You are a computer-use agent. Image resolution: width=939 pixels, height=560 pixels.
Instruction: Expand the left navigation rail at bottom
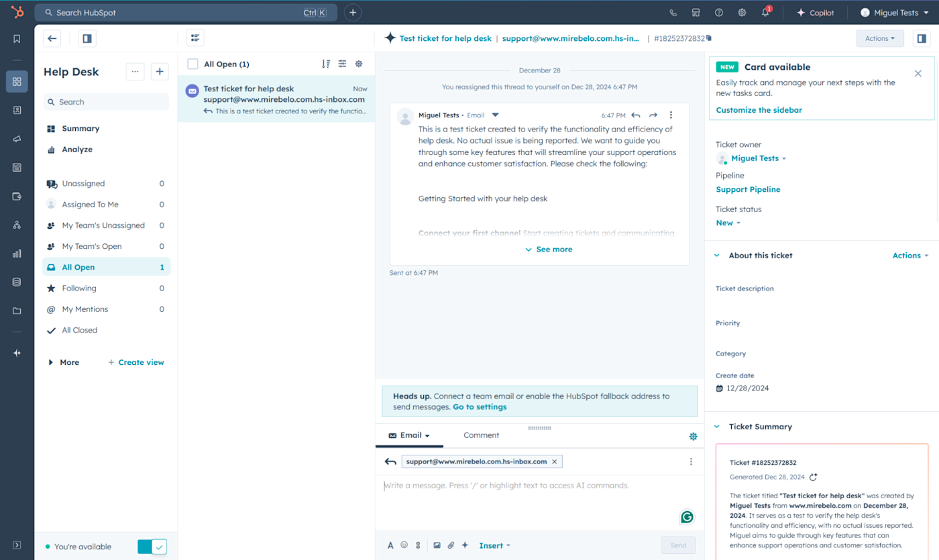[17, 545]
